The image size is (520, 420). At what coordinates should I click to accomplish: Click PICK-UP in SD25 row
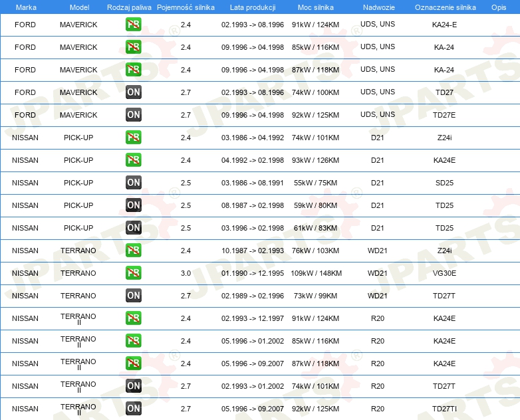coord(78,183)
